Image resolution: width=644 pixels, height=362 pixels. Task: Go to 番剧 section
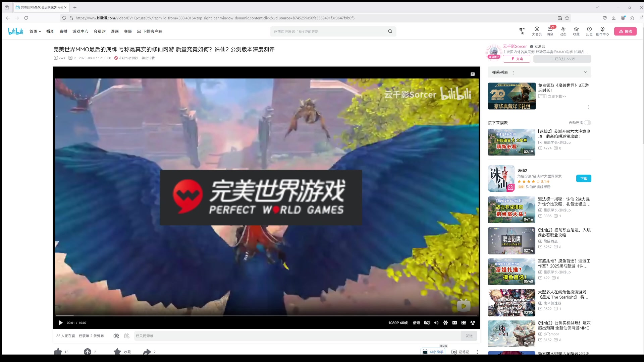(50, 31)
